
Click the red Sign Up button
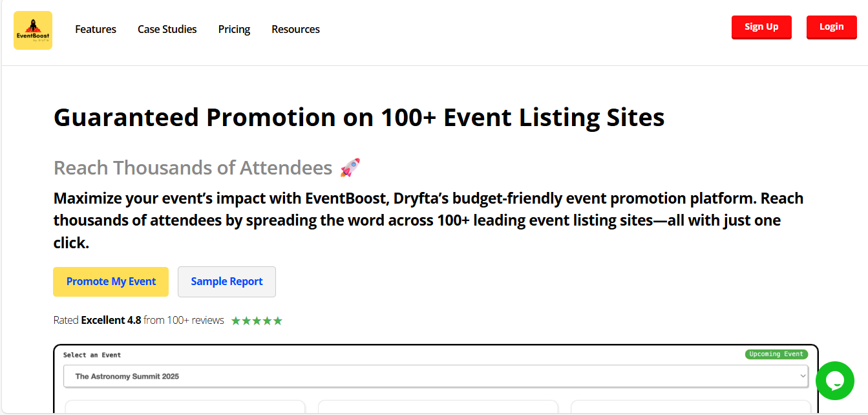point(761,27)
